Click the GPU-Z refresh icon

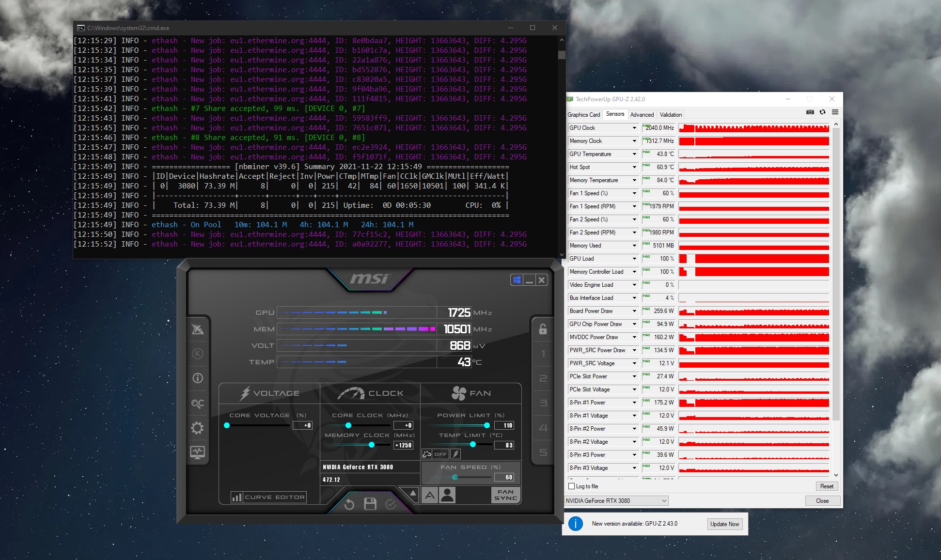pyautogui.click(x=822, y=112)
